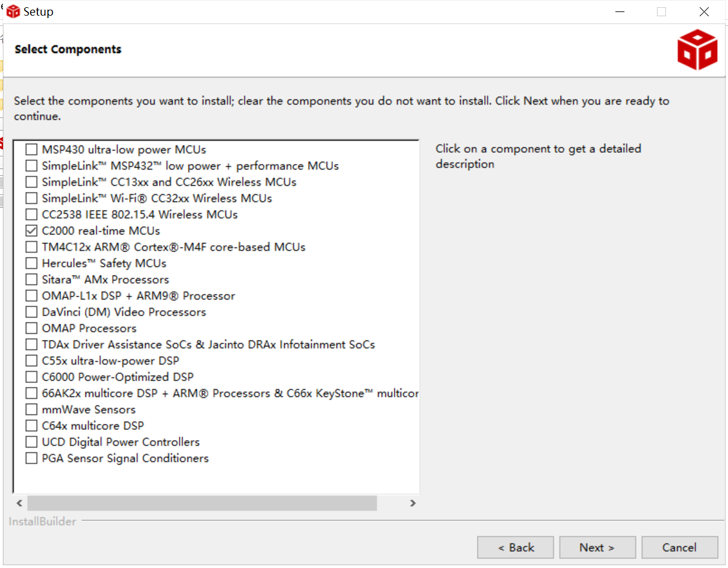
Task: Click the horizontal scrollbar left arrow
Action: coord(19,503)
